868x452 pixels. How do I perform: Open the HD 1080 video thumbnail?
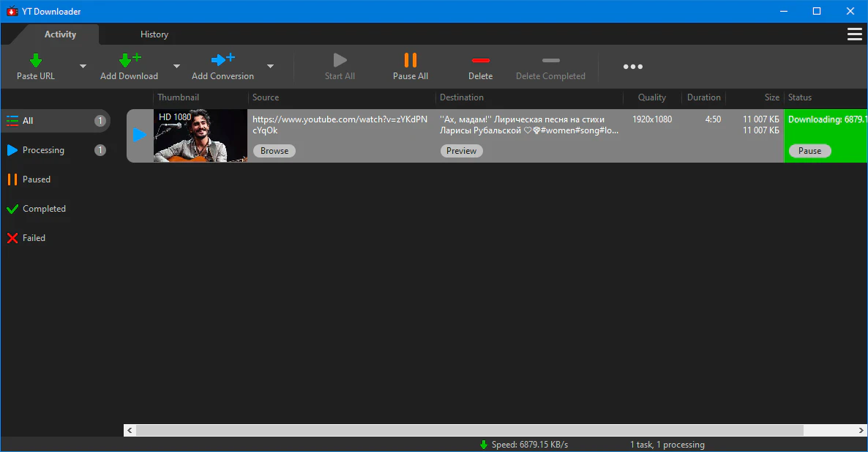click(200, 136)
